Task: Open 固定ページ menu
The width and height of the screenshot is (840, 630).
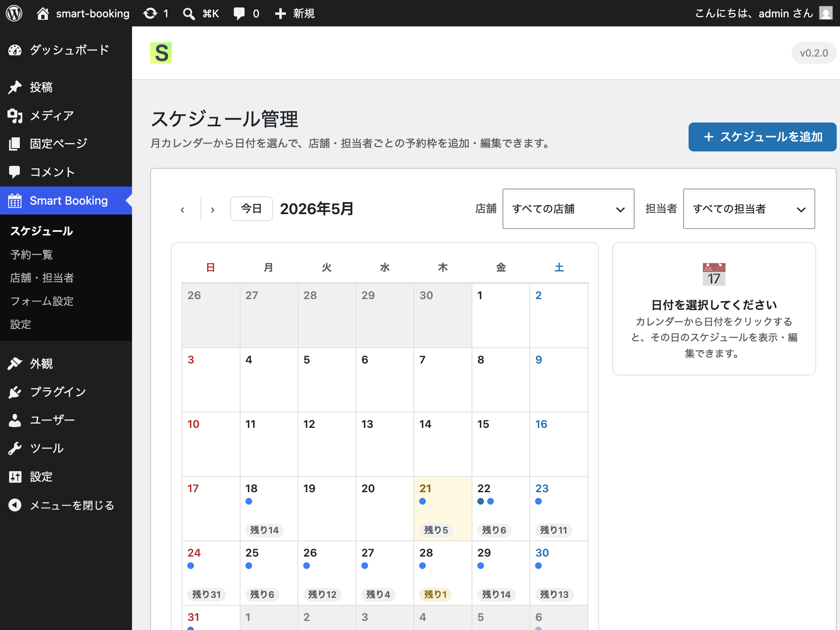Action: tap(66, 144)
